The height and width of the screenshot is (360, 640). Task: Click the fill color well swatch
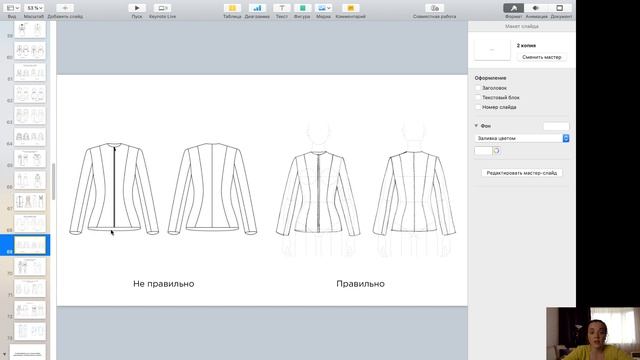(483, 151)
